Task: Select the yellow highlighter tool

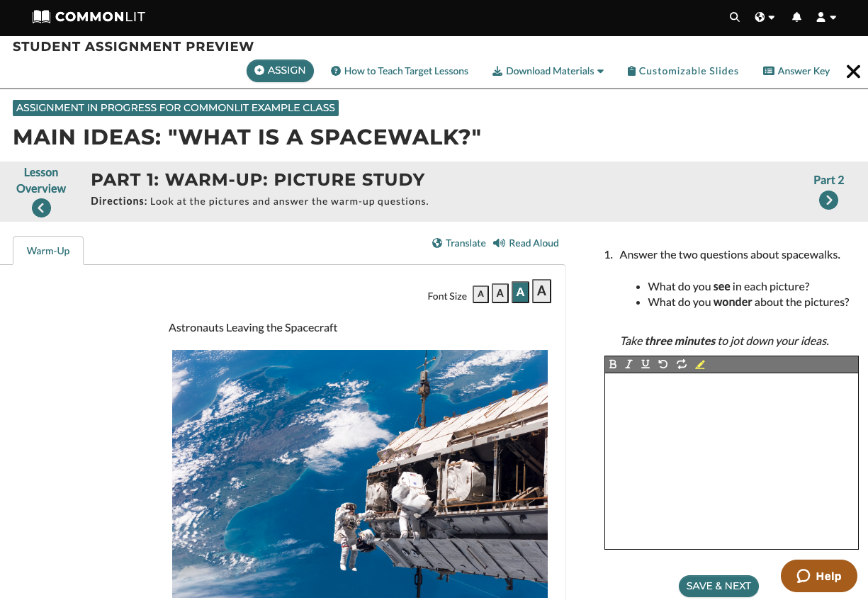Action: pos(700,364)
